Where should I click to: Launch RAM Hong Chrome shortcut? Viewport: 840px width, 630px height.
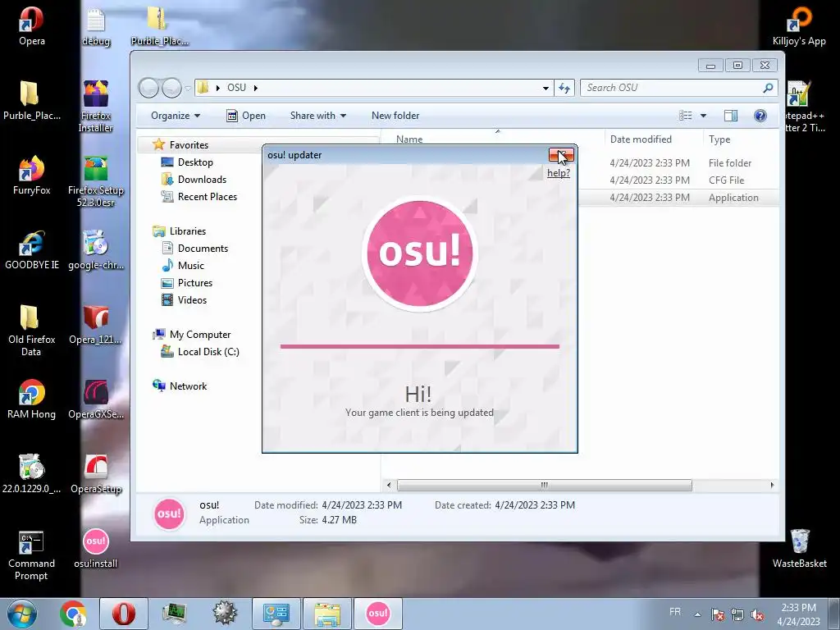coord(32,399)
